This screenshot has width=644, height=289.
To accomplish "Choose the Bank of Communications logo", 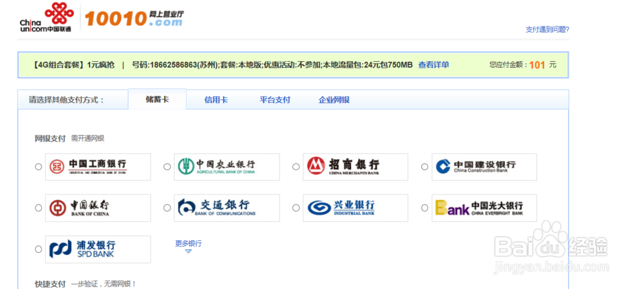I will click(x=227, y=208).
